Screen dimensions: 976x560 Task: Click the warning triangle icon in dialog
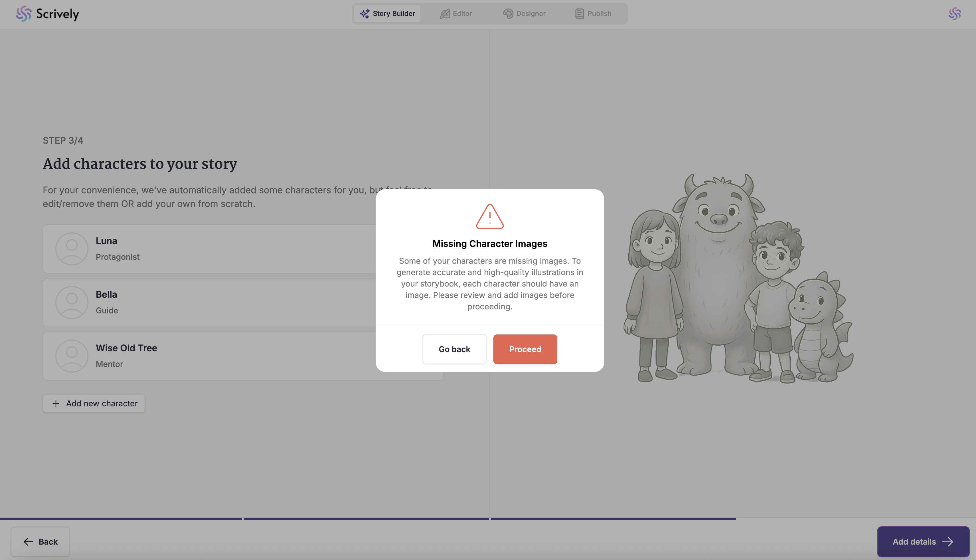pyautogui.click(x=489, y=216)
